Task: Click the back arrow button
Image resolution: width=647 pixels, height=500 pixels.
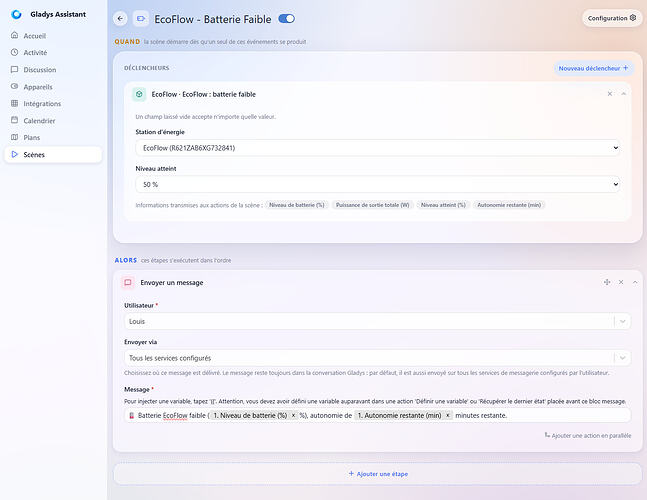Action: [x=120, y=19]
